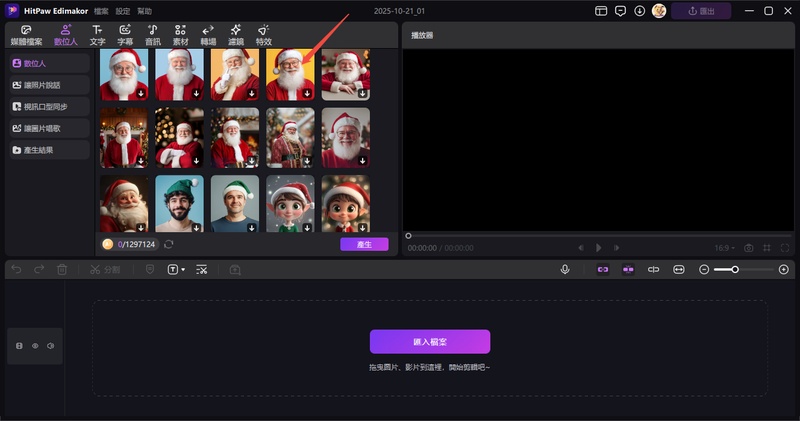Click the microphone voiceover record icon
The image size is (800, 421).
point(565,270)
